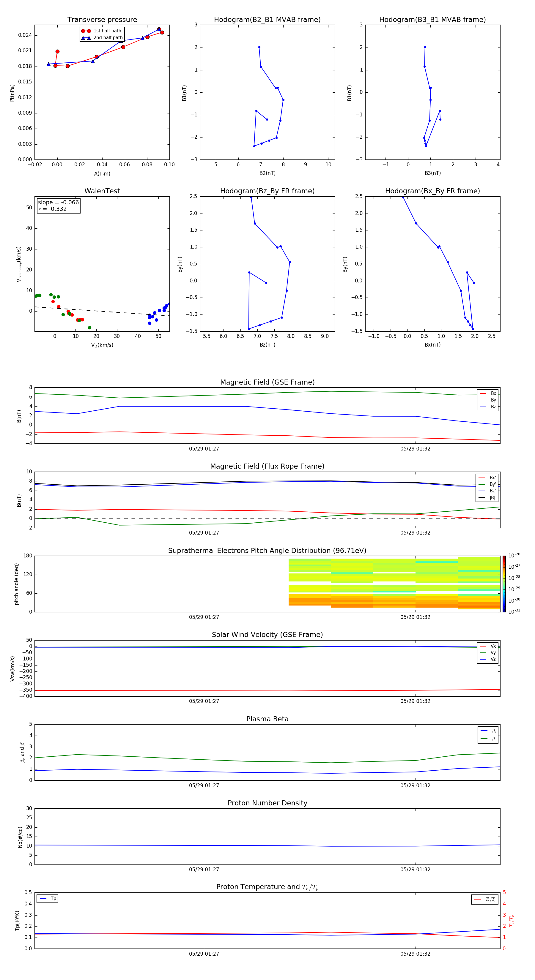
Task: Click the 'Hodogram(B3_B1 MVAB frame)' title
Action: point(432,20)
